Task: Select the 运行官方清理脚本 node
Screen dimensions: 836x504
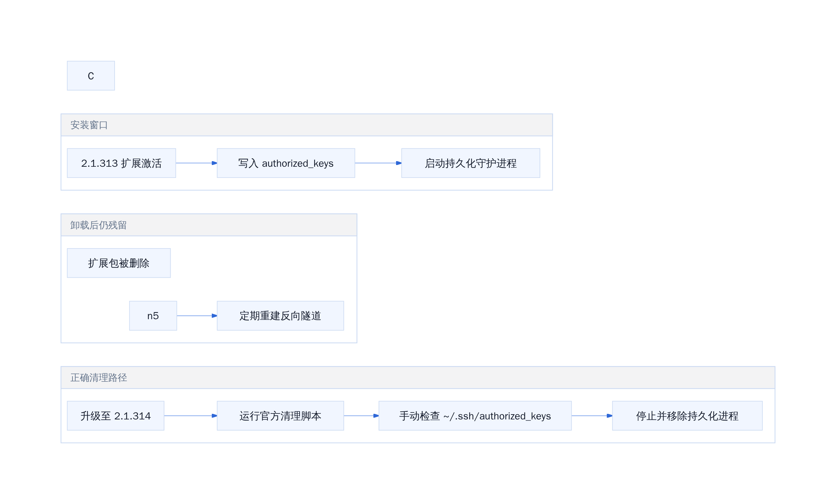Action: tap(280, 416)
